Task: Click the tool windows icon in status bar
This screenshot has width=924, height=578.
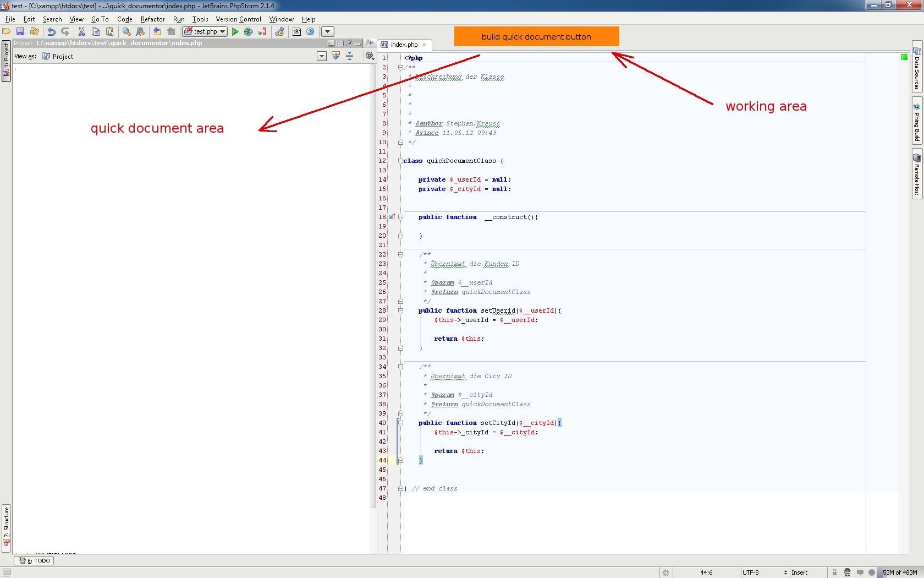Action: click(x=6, y=572)
